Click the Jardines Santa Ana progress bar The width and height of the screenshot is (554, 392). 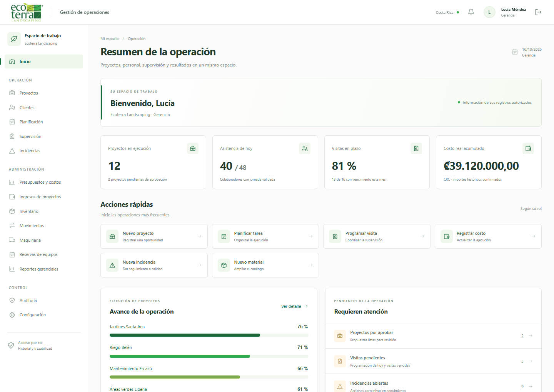pyautogui.click(x=209, y=335)
